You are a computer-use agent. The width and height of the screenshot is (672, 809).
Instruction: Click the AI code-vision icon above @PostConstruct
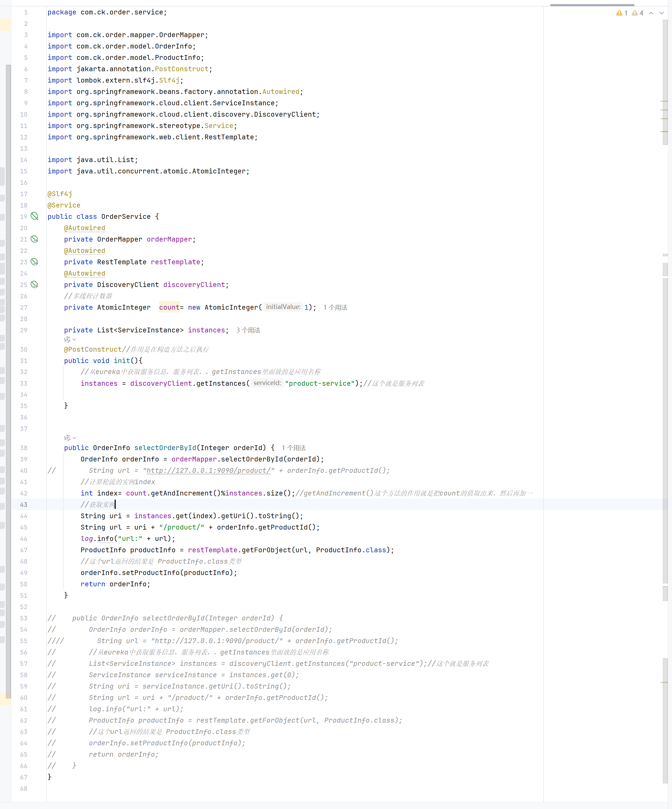click(67, 340)
